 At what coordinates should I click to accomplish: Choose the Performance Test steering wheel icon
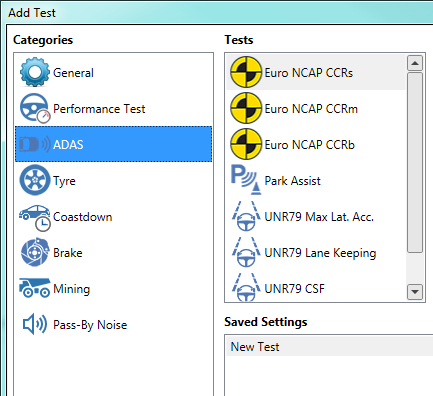[x=35, y=108]
